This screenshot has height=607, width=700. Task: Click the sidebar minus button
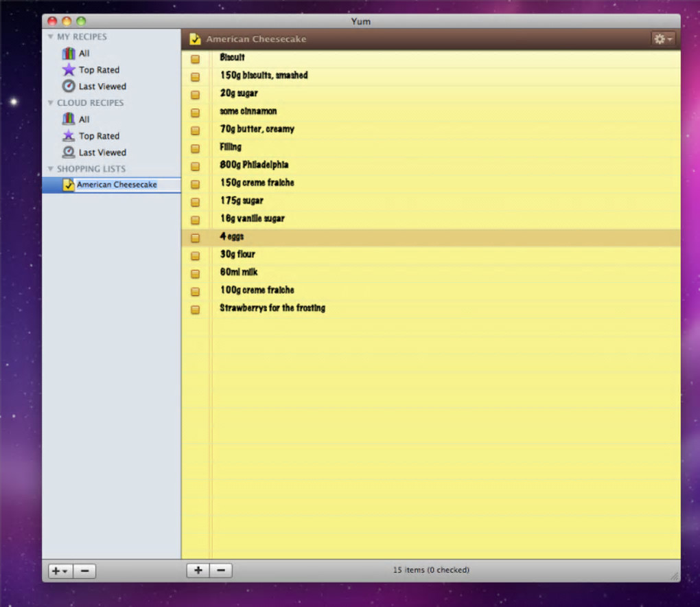pos(85,571)
